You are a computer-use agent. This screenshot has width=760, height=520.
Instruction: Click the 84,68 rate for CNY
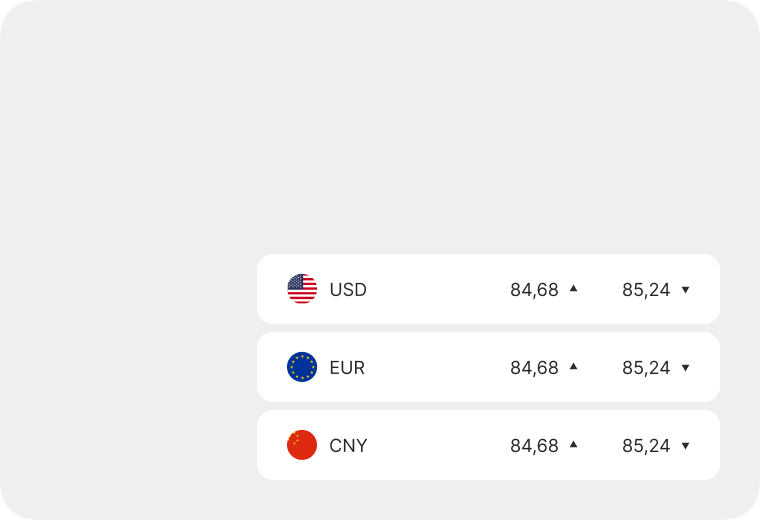pos(534,446)
